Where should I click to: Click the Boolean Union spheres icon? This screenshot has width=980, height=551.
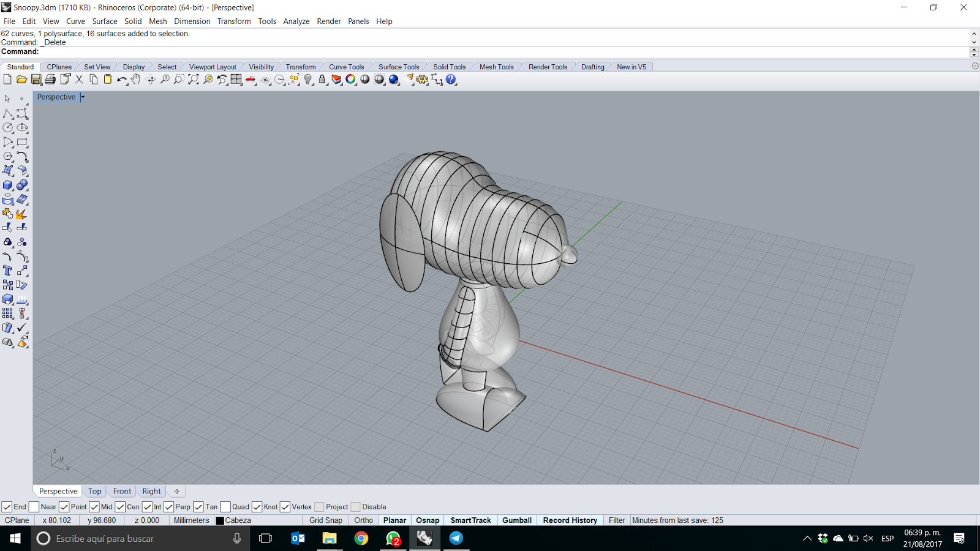[x=22, y=185]
